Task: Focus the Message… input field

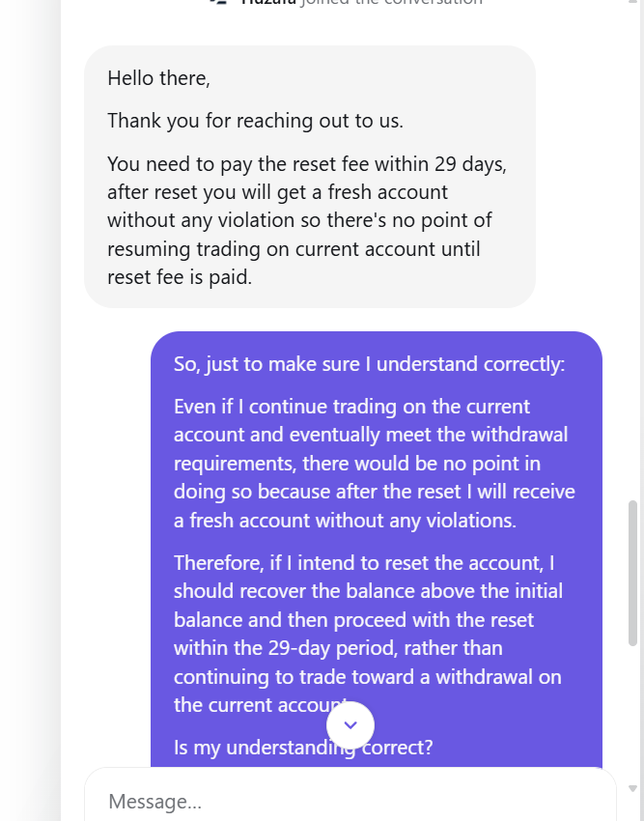Action: coord(350,801)
